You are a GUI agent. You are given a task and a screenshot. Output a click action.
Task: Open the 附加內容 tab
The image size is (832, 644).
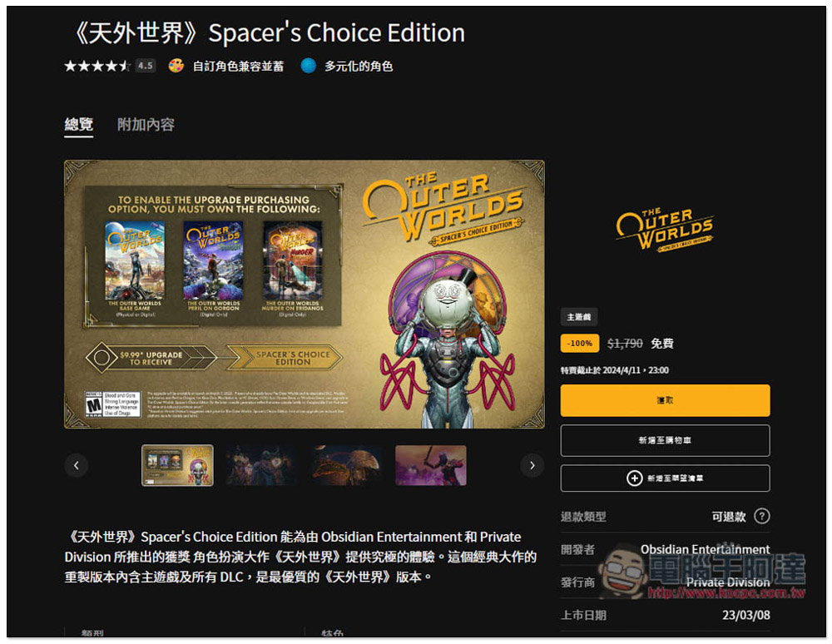[x=146, y=125]
